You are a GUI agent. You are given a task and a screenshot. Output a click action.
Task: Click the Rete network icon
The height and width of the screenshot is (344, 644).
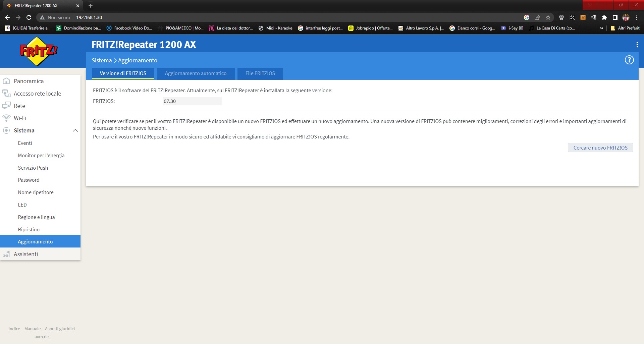(x=6, y=106)
